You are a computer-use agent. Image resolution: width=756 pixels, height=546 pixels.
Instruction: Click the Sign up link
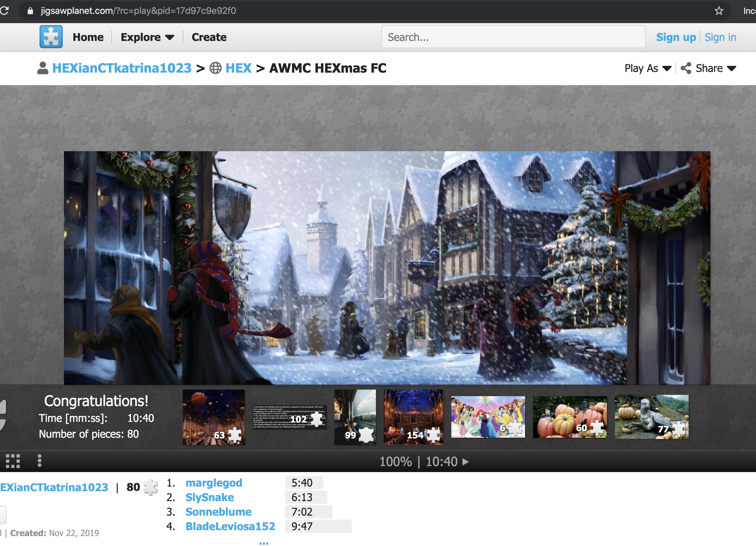click(x=676, y=37)
